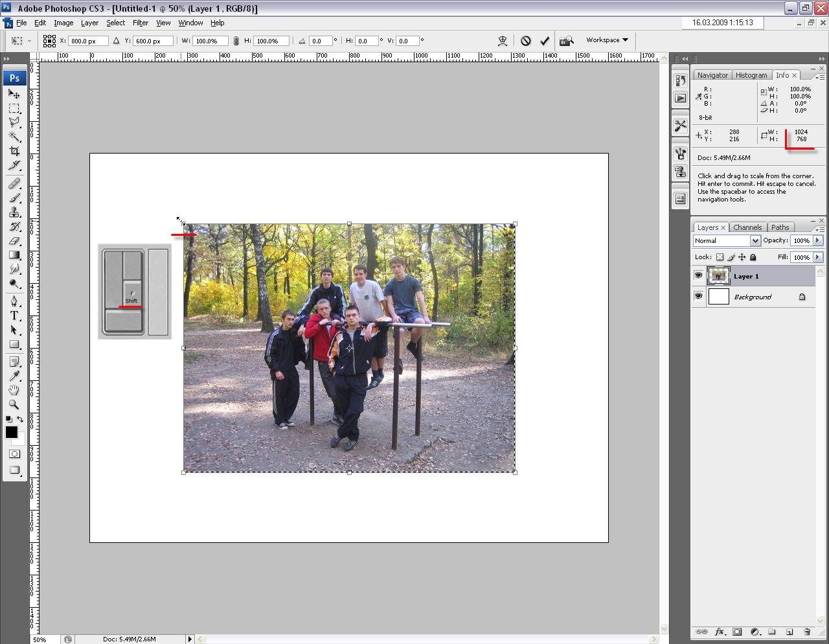Screen dimensions: 829x644
Task: Switch to warp mode icon in options bar
Action: coord(503,41)
